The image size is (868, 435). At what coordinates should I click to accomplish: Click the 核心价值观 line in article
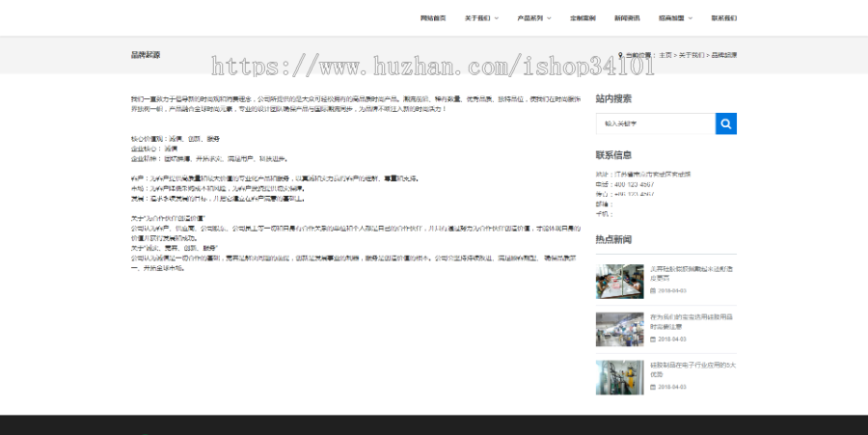click(x=175, y=139)
